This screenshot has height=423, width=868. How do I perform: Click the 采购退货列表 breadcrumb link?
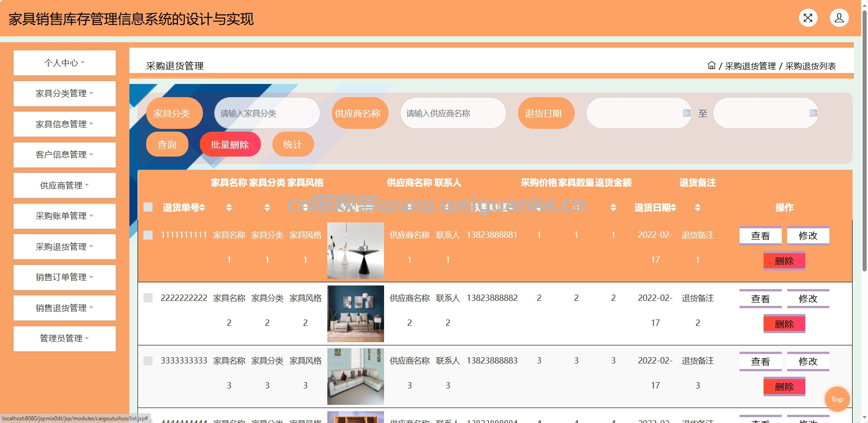(x=811, y=66)
